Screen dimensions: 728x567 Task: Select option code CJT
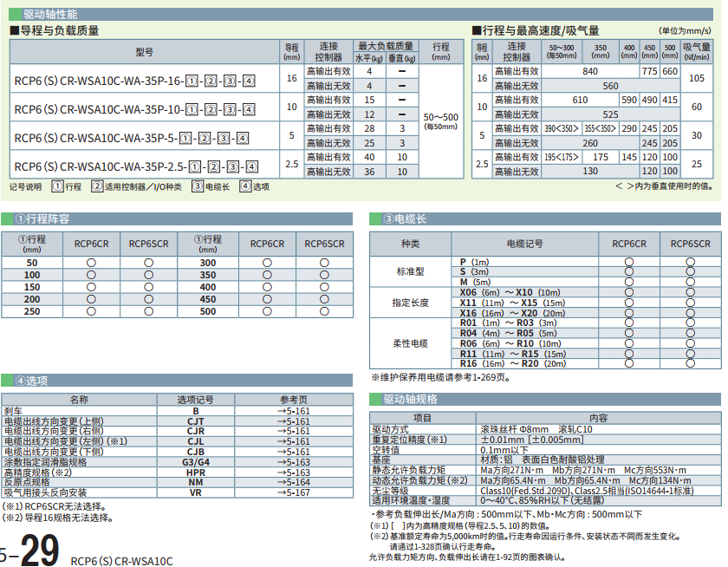[196, 421]
